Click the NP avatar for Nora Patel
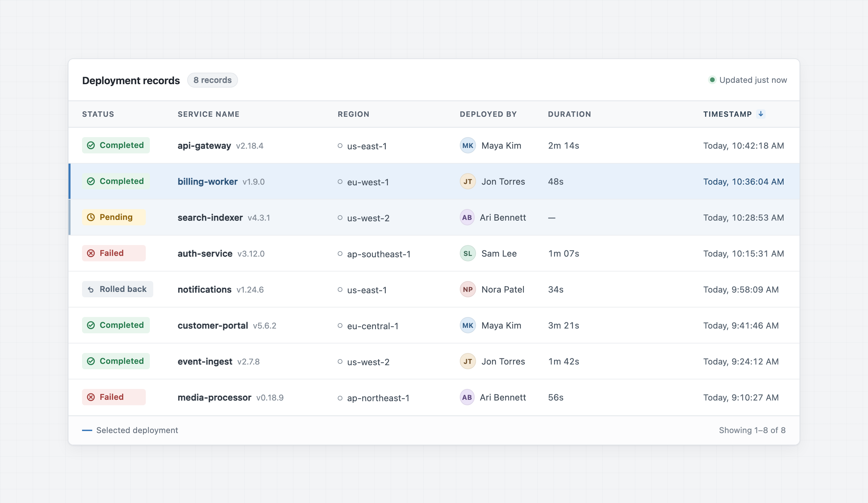 click(x=468, y=289)
